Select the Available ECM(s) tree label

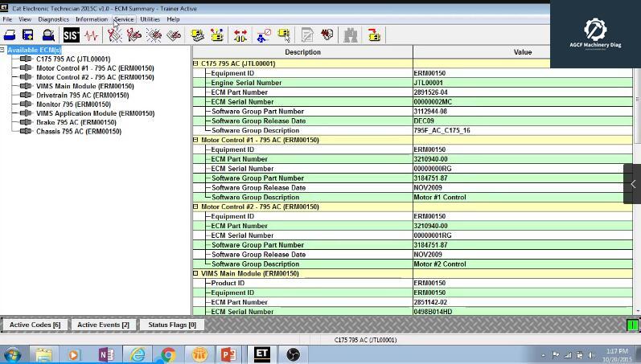pyautogui.click(x=35, y=50)
